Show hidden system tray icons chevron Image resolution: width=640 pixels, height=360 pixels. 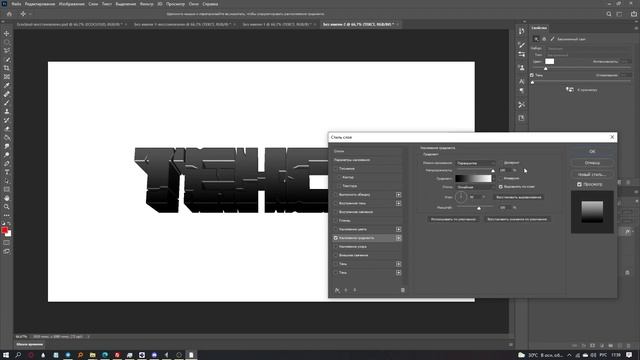coord(569,355)
